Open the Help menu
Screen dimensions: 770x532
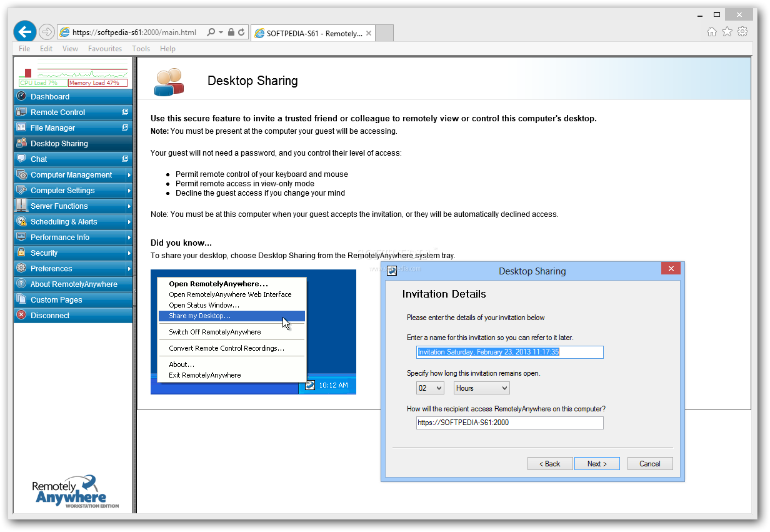point(167,49)
